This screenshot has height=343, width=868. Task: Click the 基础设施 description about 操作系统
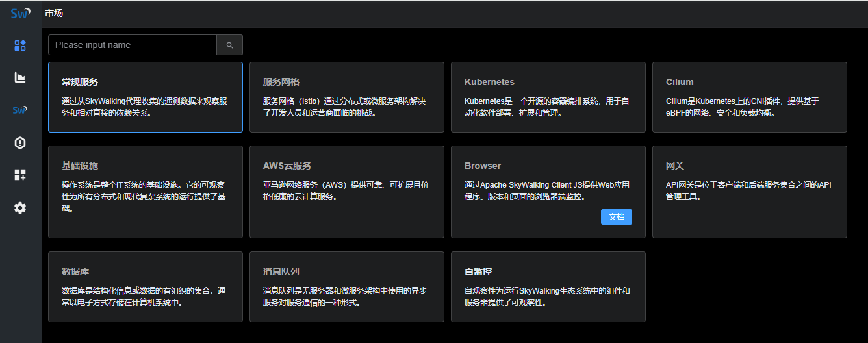(144, 196)
